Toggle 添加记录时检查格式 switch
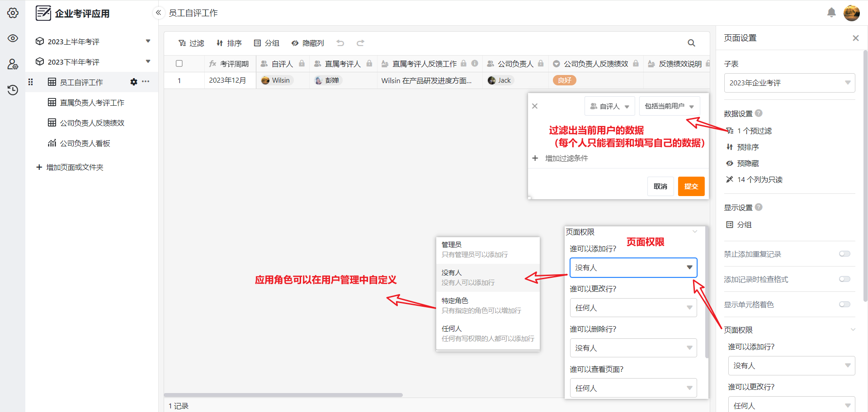The height and width of the screenshot is (412, 868). click(844, 279)
